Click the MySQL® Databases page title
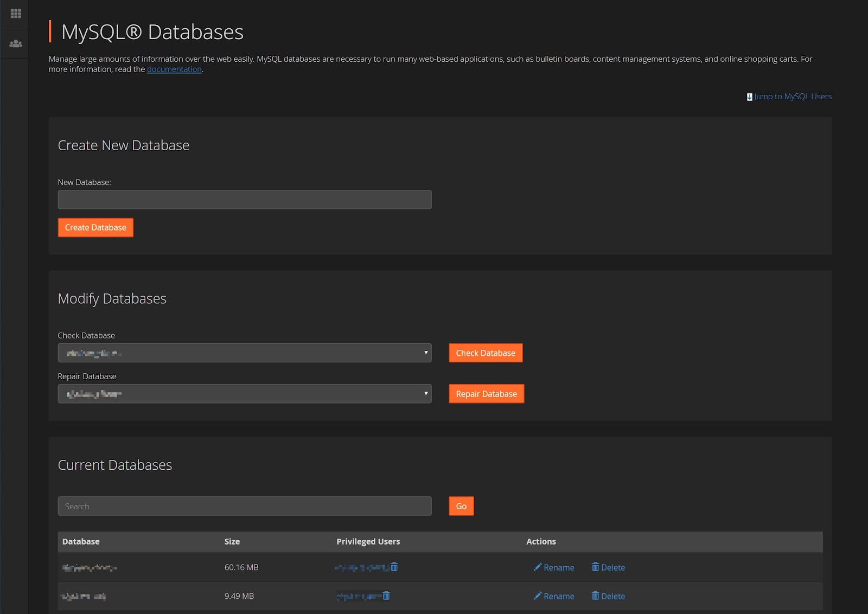The height and width of the screenshot is (614, 868). click(x=152, y=32)
